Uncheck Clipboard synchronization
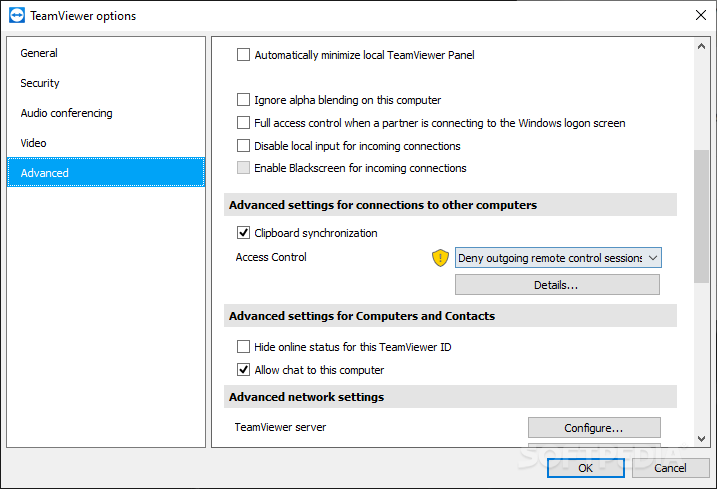 243,233
